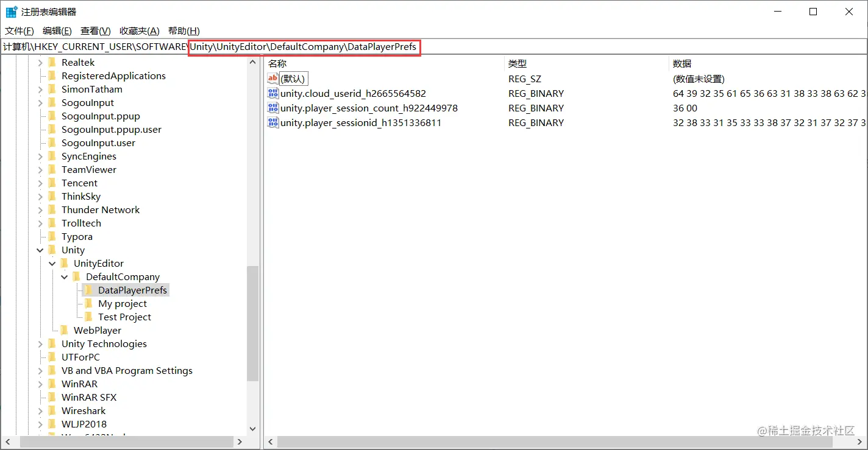
Task: Expand the WinRAR key
Action: click(x=40, y=384)
